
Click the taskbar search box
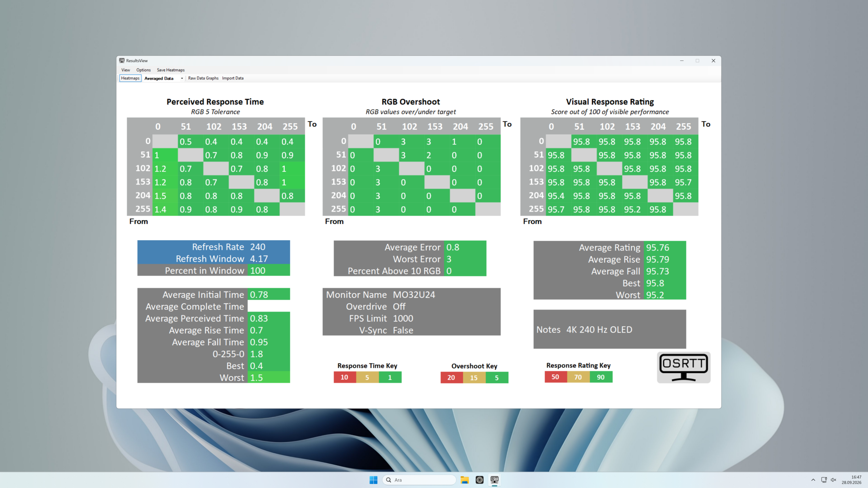[419, 480]
